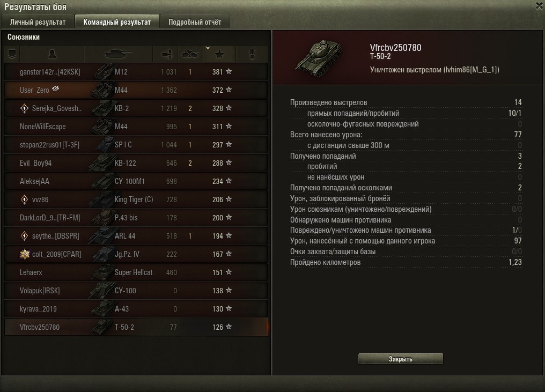
Task: Sort by damage dealt gun icon
Action: 166,54
